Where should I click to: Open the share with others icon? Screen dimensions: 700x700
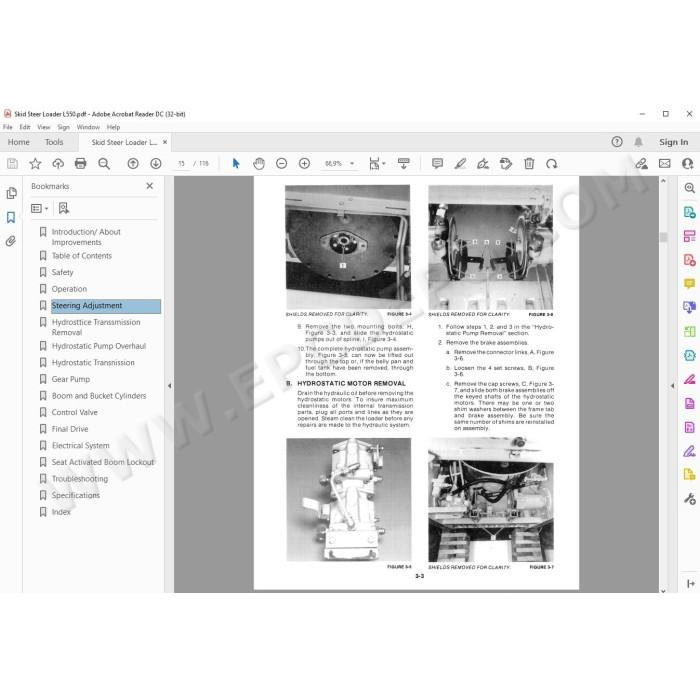pos(688,164)
